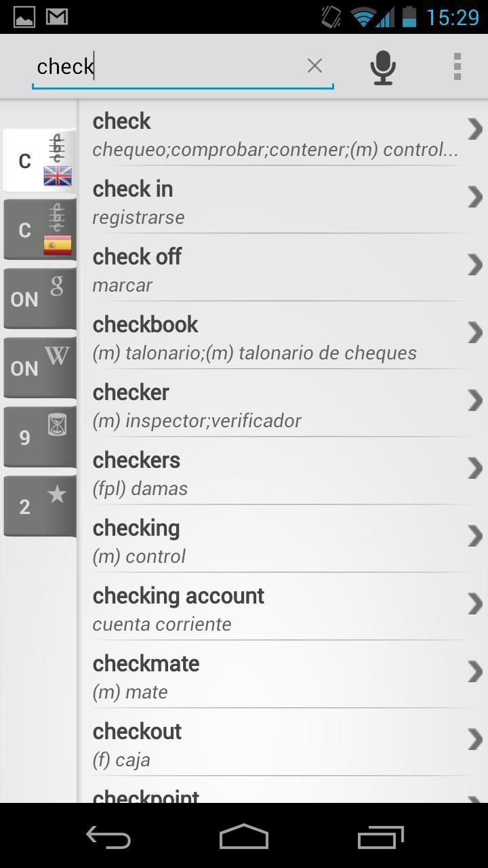488x868 pixels.
Task: Open the Google lookup tab with the g icon
Action: pyautogui.click(x=39, y=298)
